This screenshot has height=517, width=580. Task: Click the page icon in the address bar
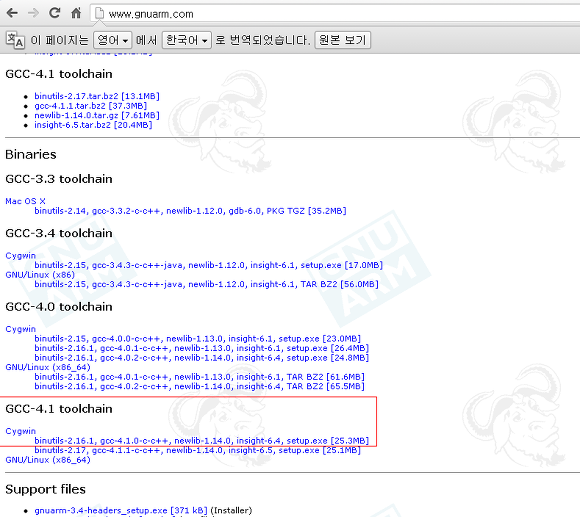coord(99,14)
